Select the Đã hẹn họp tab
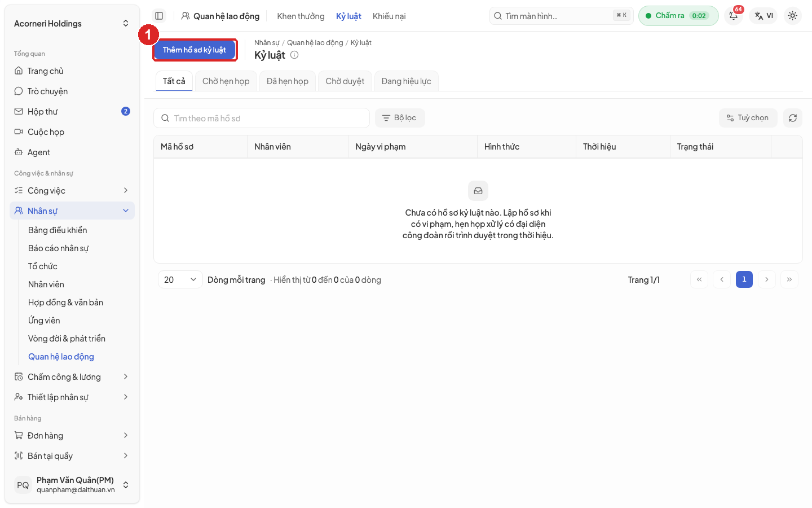812x508 pixels. (x=287, y=81)
